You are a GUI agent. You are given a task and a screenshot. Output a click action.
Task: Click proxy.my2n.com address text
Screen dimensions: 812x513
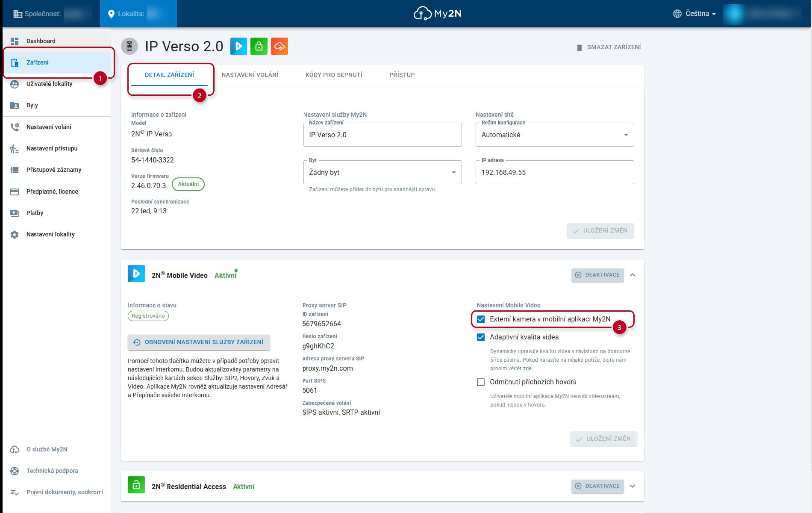pyautogui.click(x=328, y=369)
